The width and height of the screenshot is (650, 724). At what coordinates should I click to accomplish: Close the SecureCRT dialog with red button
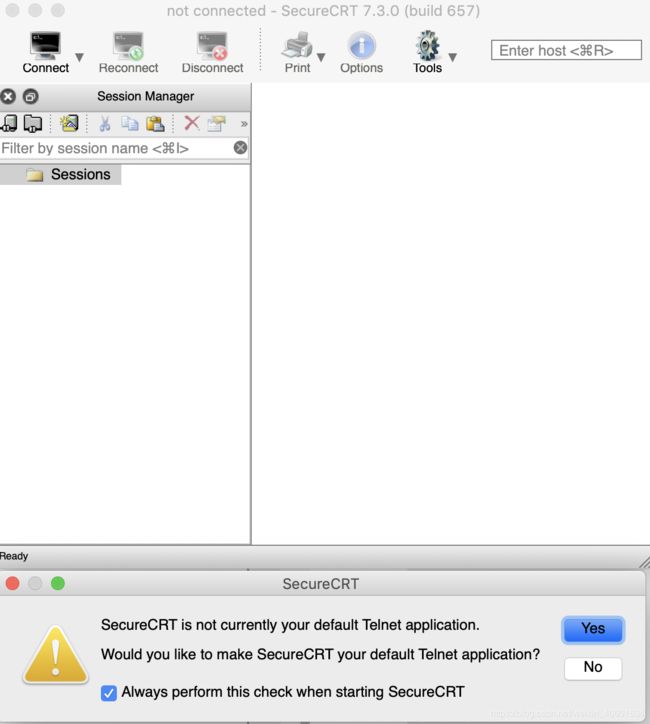coord(12,584)
